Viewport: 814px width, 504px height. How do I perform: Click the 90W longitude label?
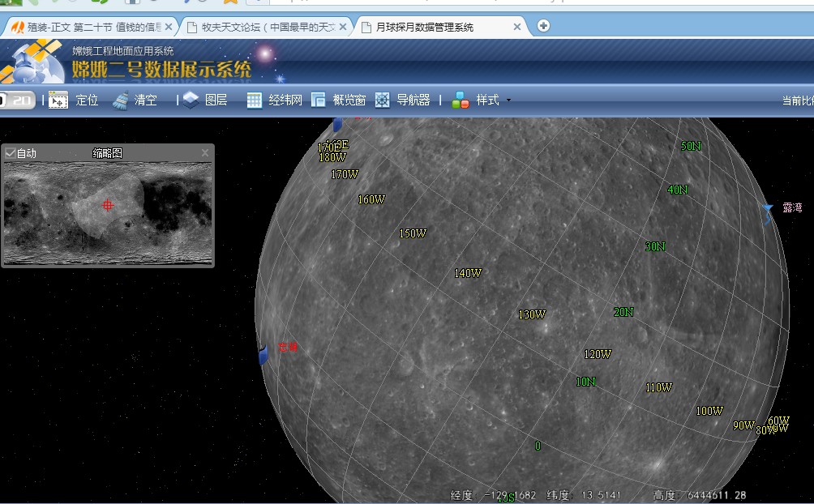point(743,425)
